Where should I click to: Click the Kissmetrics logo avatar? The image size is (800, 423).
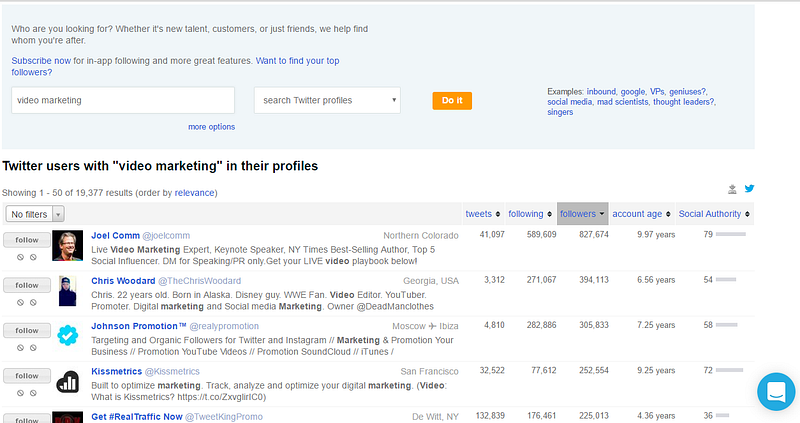point(67,382)
